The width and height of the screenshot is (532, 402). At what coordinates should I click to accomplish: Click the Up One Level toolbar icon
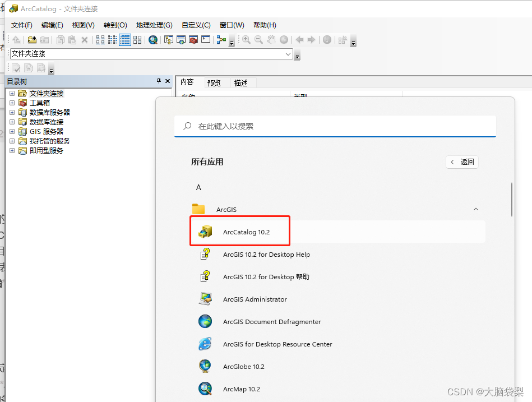[x=16, y=40]
